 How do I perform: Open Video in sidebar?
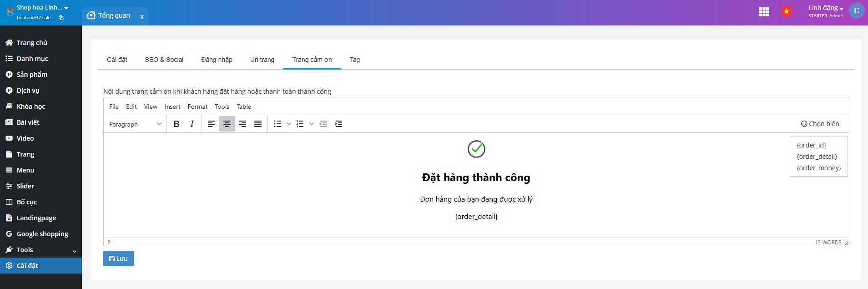[41, 138]
